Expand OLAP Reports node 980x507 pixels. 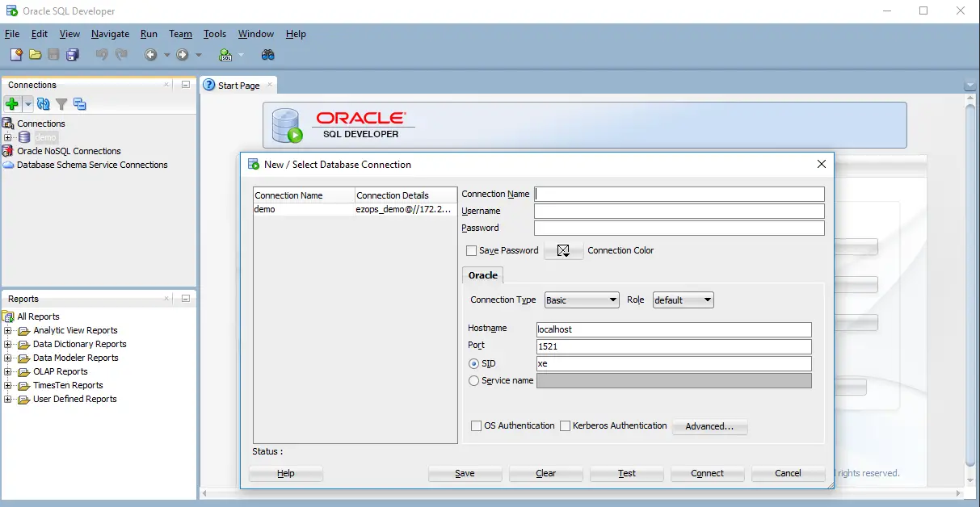tap(8, 371)
